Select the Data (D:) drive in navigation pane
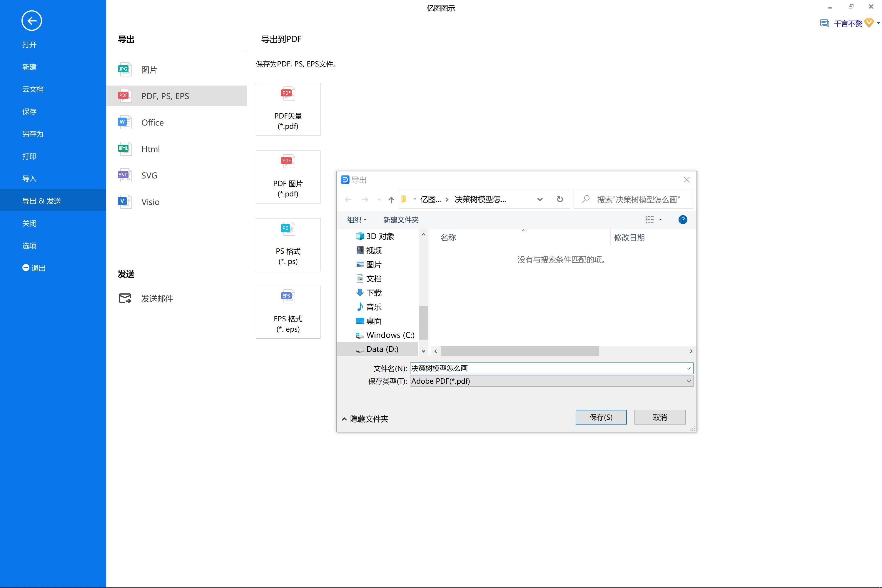The image size is (882, 588). tap(382, 349)
